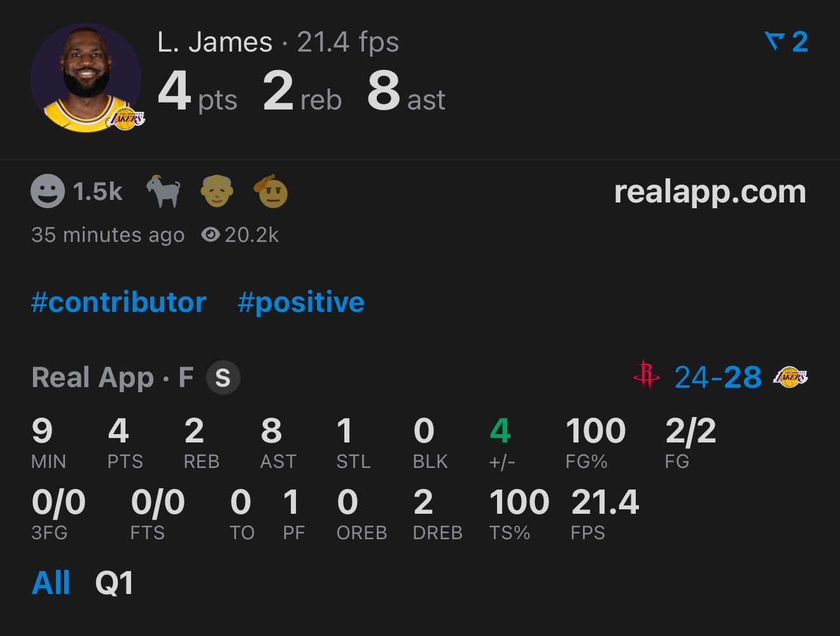Image resolution: width=840 pixels, height=636 pixels.
Task: Tap LeBron James player avatar photo
Action: (86, 78)
